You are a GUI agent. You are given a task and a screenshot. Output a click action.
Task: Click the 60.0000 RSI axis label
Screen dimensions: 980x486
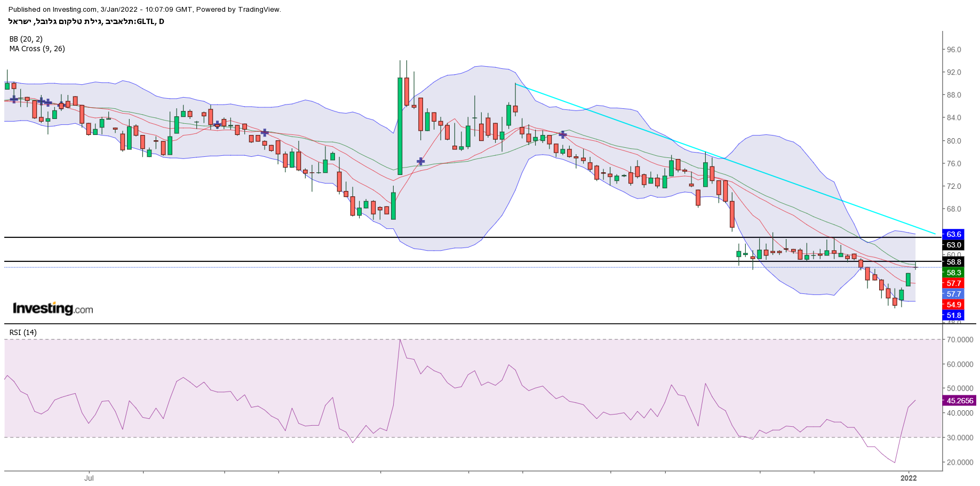(x=960, y=364)
